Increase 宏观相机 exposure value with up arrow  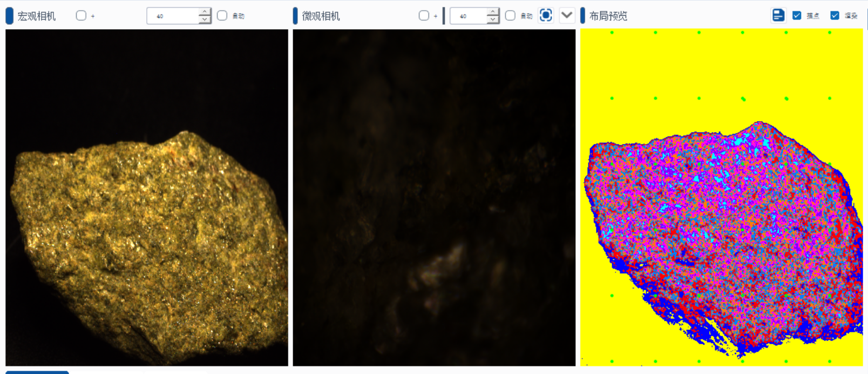pos(204,12)
